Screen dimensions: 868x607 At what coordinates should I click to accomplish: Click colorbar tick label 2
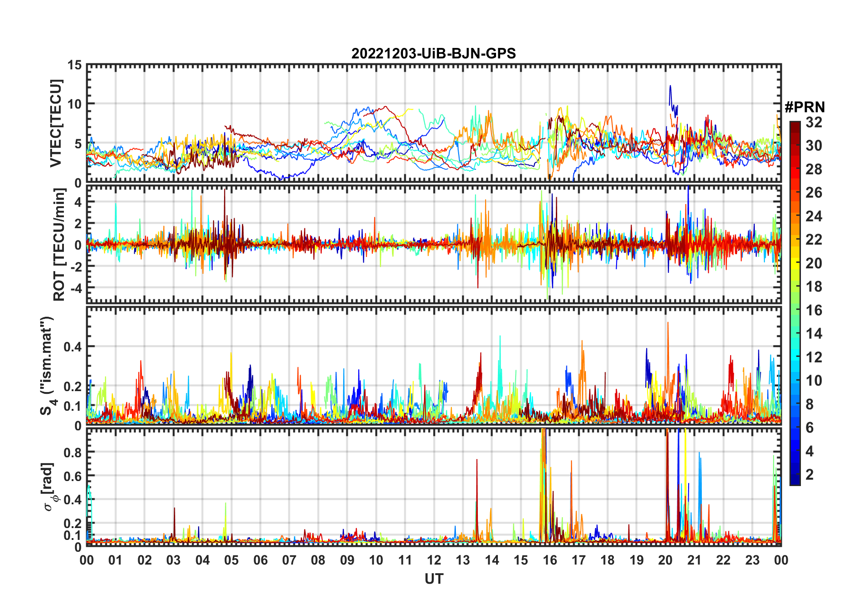pyautogui.click(x=810, y=475)
